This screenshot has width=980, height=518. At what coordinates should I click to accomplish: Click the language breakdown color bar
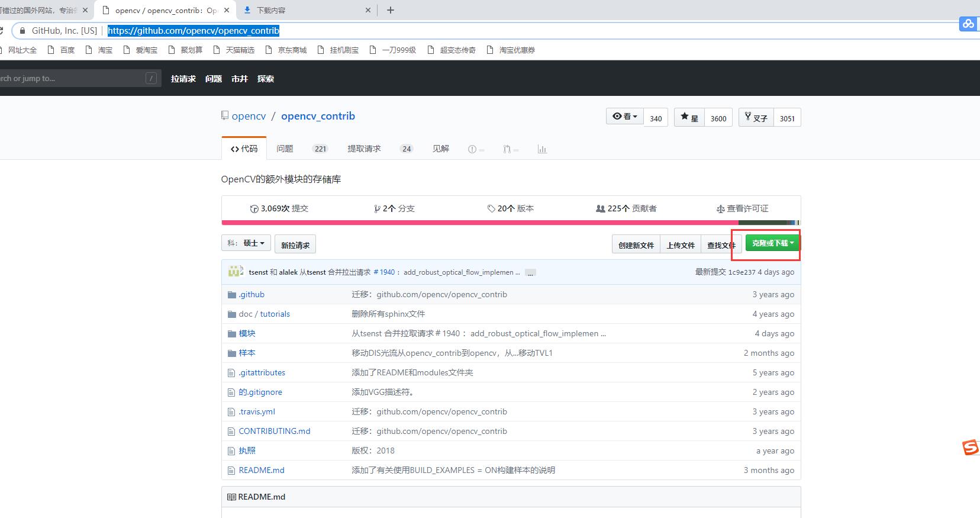511,223
